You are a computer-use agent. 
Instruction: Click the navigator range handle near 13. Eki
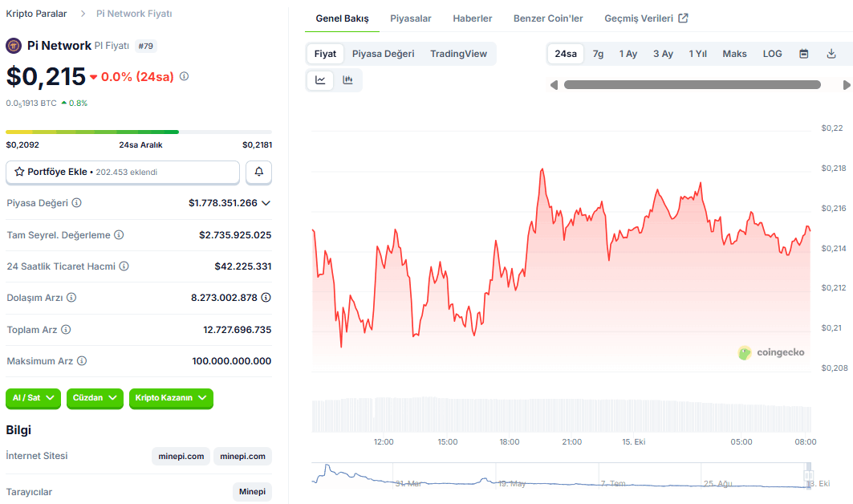pos(809,475)
